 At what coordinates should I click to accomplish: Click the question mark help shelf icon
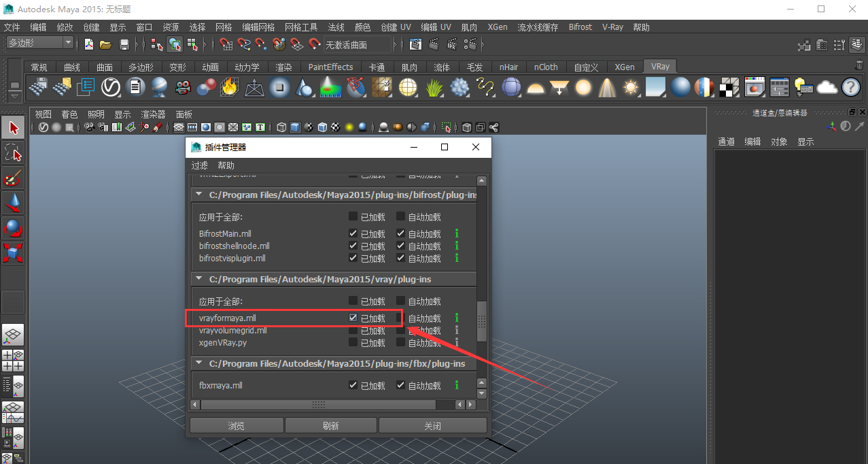point(851,87)
